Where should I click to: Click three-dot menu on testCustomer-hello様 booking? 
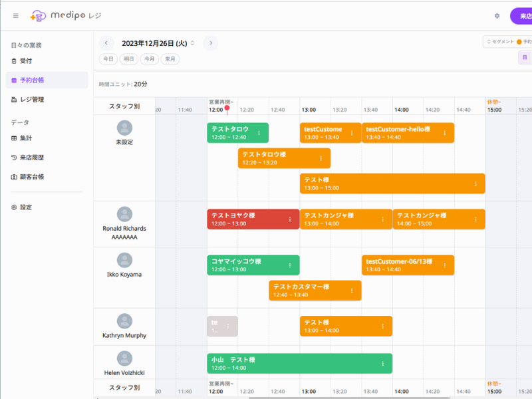pyautogui.click(x=445, y=133)
